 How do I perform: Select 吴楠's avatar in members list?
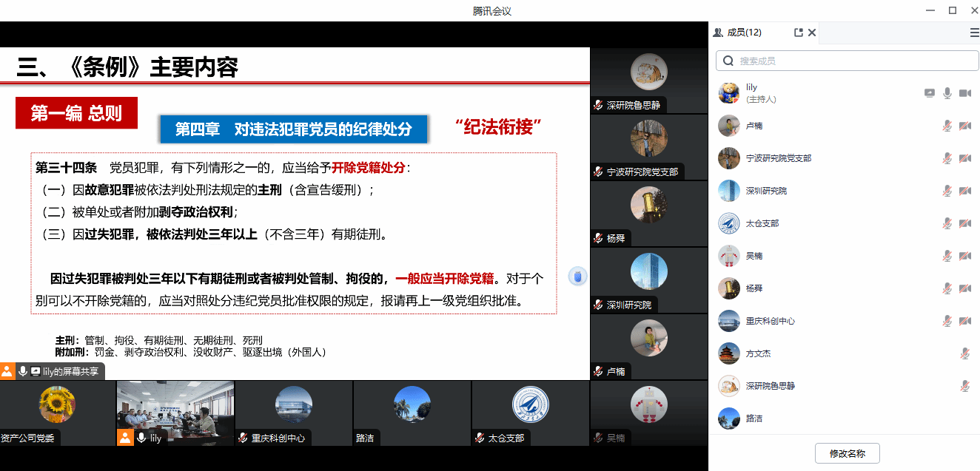(729, 256)
